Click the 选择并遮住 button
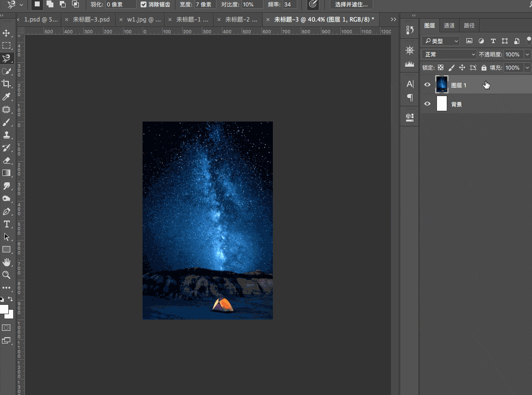Screen dimensions: 532x395 [x=351, y=4]
